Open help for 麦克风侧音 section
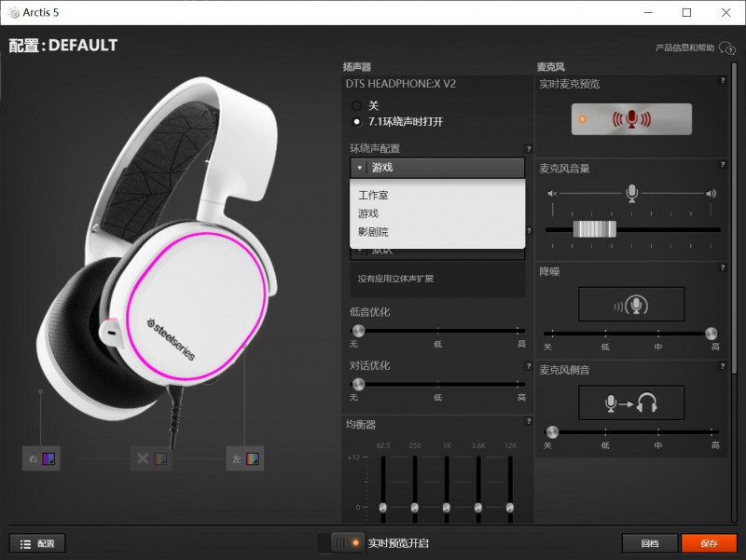This screenshot has height=560, width=746. [x=723, y=366]
